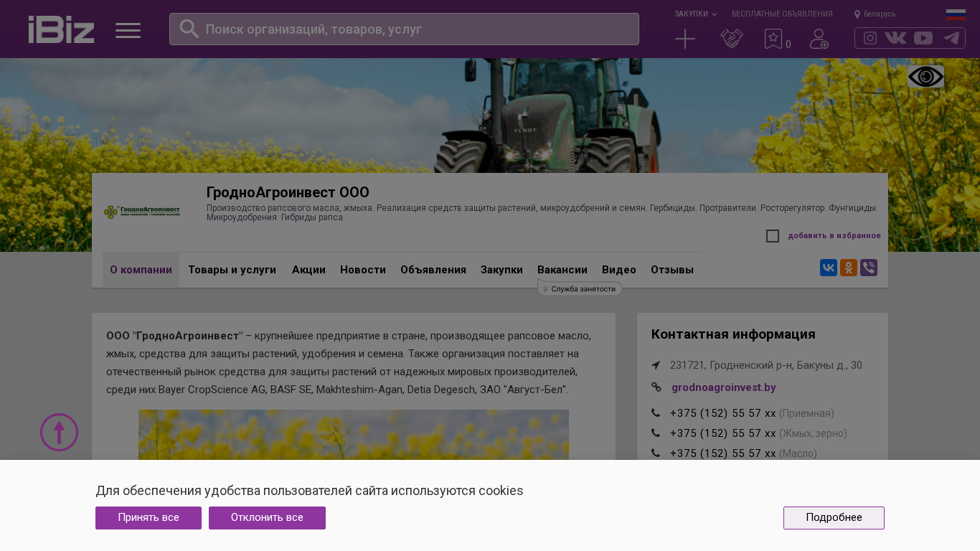
Task: Click the user registration icon
Action: point(819,39)
